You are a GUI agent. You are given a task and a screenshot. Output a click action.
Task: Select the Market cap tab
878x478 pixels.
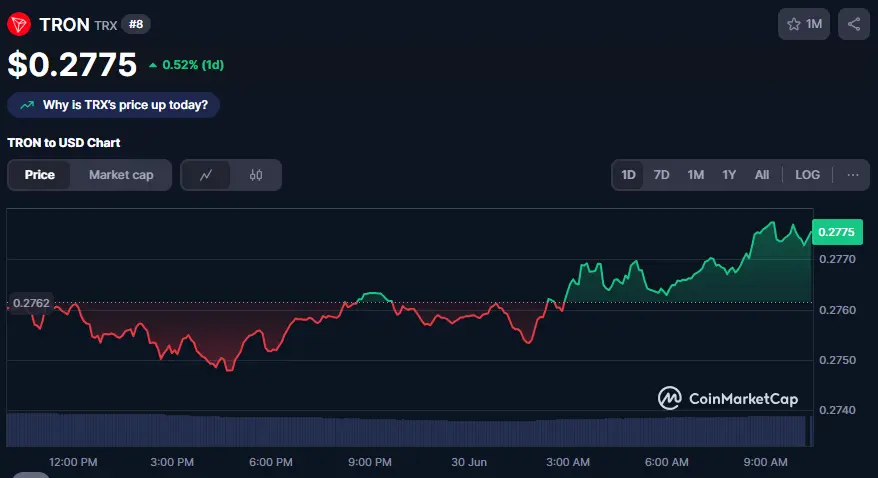click(121, 175)
